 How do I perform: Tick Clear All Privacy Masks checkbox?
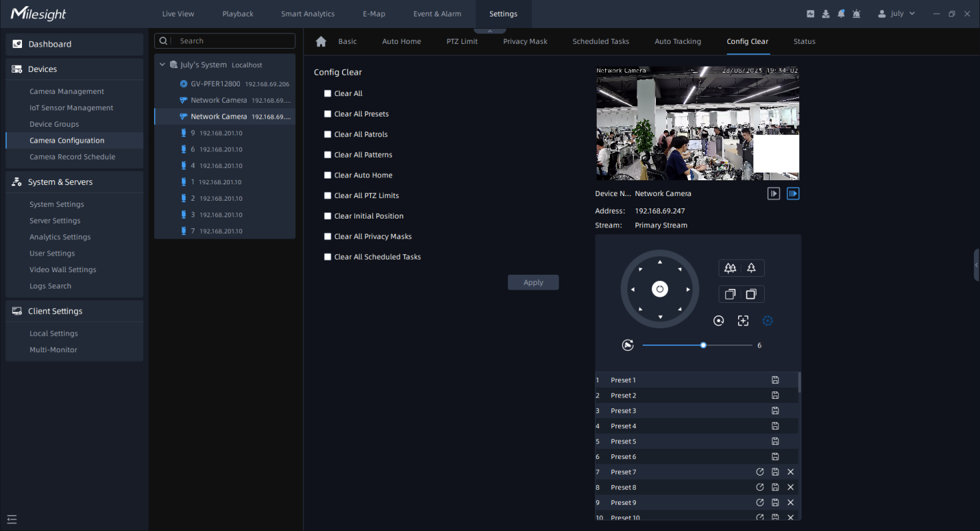(328, 236)
